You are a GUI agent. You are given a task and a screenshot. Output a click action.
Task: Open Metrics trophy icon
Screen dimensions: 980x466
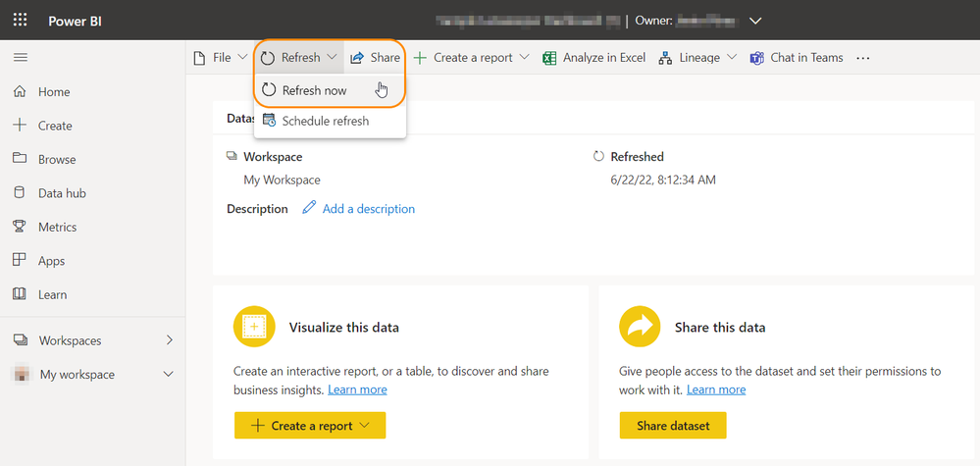click(x=20, y=227)
